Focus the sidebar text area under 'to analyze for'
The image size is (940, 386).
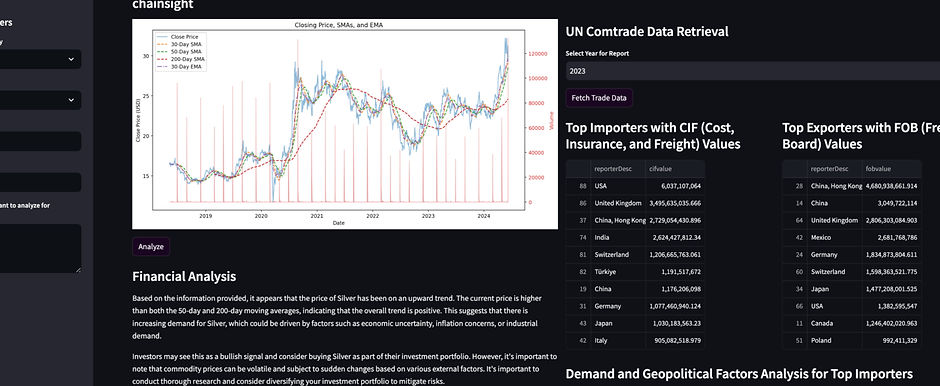40,249
